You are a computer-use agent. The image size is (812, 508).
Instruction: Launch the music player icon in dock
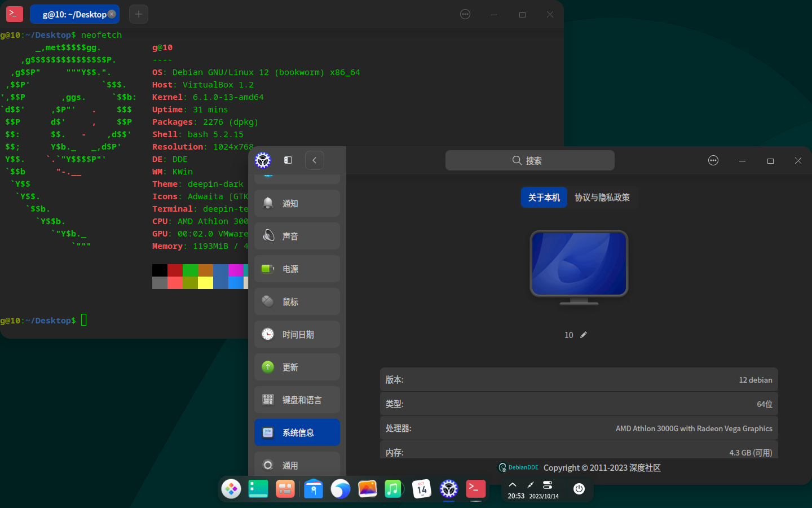tap(394, 489)
